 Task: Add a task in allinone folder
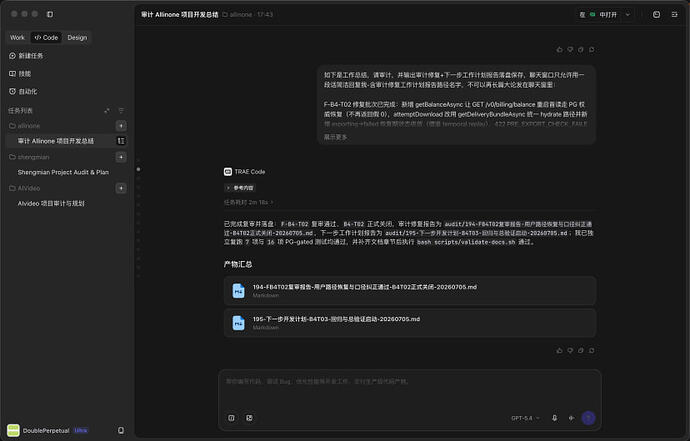121,126
